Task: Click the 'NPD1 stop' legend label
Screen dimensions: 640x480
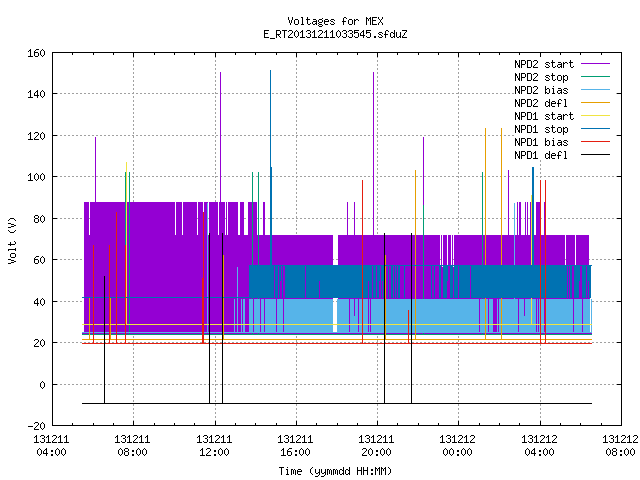Action: (x=541, y=129)
